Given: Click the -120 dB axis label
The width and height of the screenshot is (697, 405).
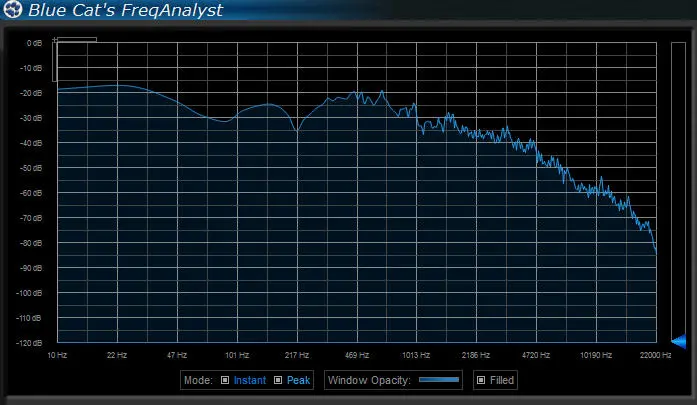Looking at the screenshot, I should [x=29, y=343].
